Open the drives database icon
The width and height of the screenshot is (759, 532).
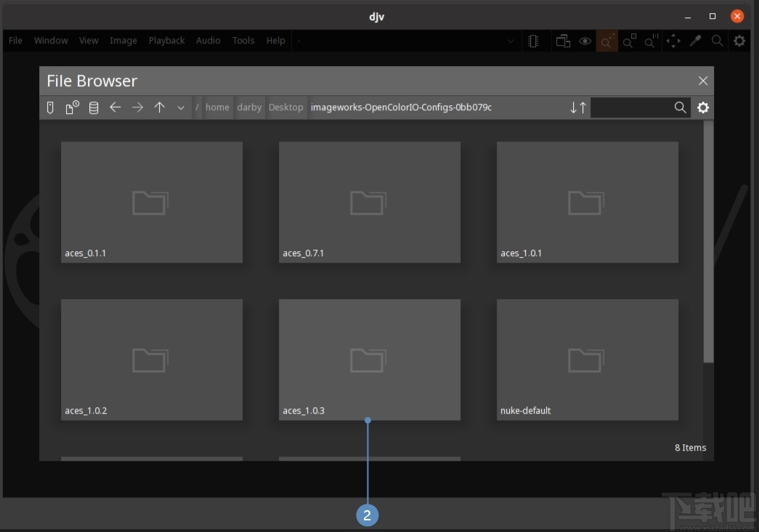94,107
